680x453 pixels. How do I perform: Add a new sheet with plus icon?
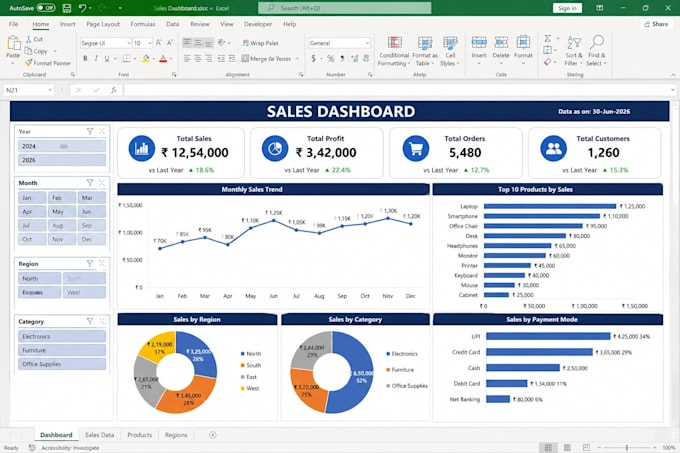tap(212, 435)
